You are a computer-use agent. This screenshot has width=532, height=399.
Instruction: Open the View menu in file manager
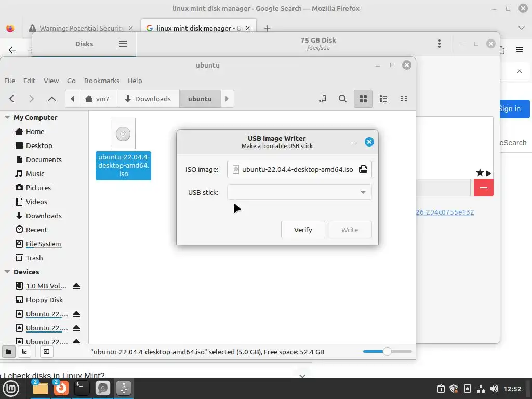tap(51, 81)
